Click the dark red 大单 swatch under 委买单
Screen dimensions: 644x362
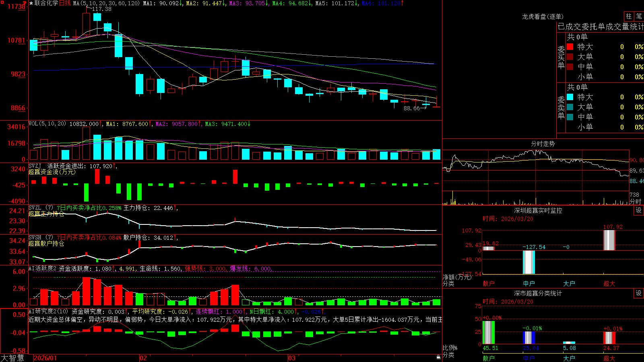570,57
